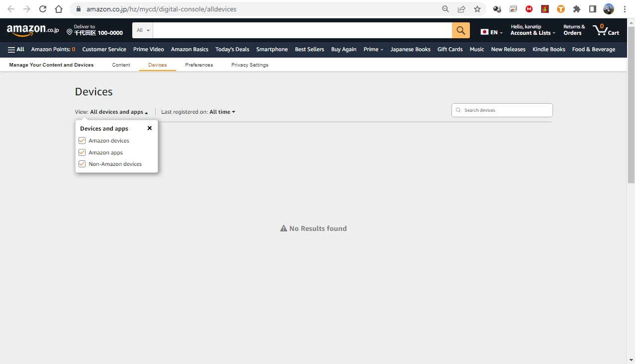The height and width of the screenshot is (364, 635).
Task: Click Manage Your Content and Devices
Action: click(x=51, y=65)
